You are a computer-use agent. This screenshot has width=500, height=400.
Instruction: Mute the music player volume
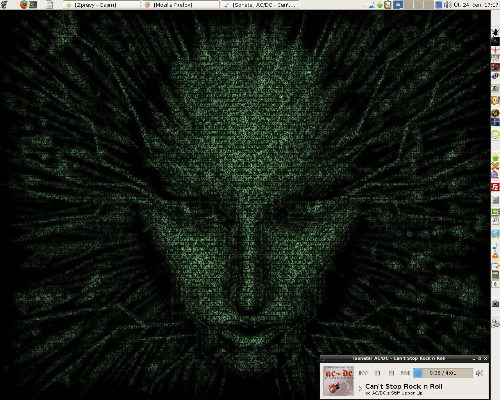click(x=479, y=373)
